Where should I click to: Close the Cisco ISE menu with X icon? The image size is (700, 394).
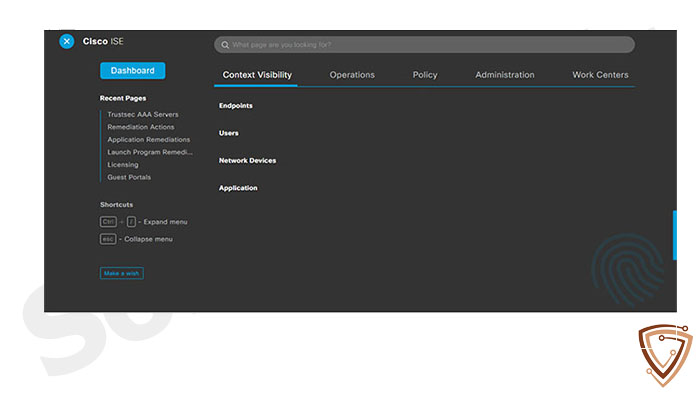pyautogui.click(x=67, y=41)
